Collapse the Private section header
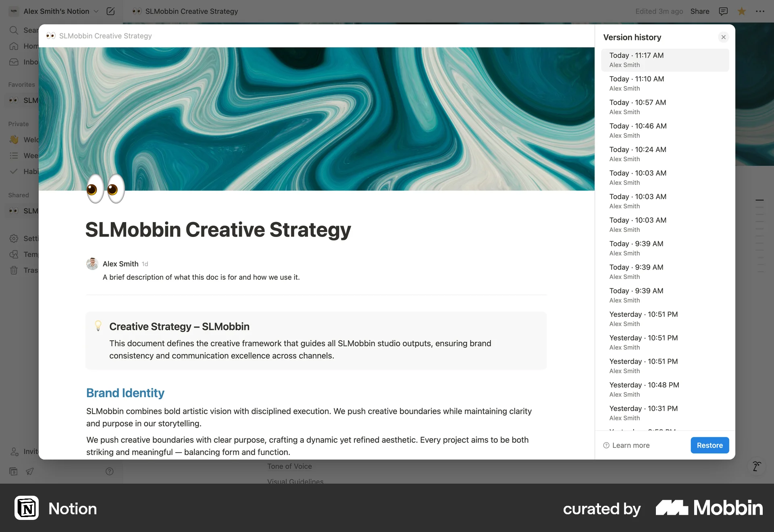This screenshot has height=532, width=774. pyautogui.click(x=19, y=124)
